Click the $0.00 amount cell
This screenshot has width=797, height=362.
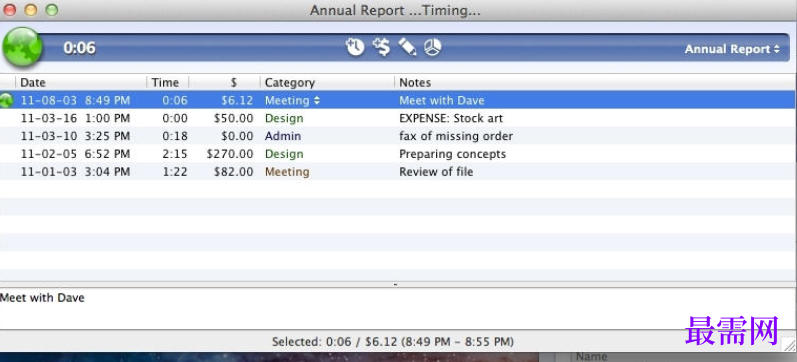(x=237, y=136)
